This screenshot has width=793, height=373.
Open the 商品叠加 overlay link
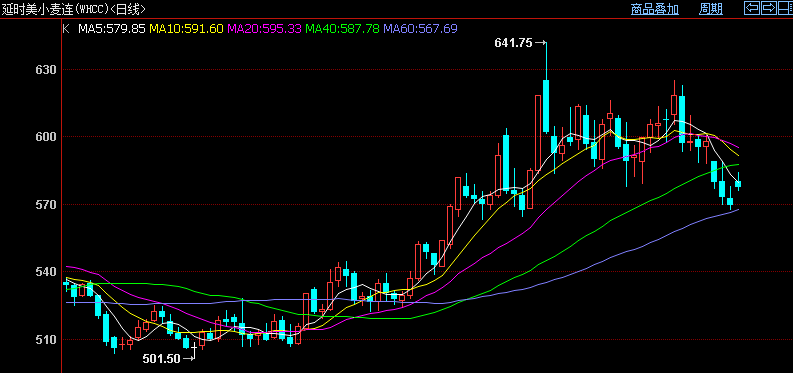pos(654,9)
